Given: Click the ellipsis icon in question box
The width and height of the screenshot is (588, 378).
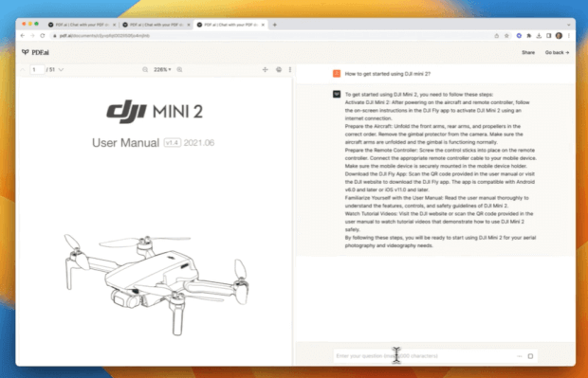Looking at the screenshot, I should 520,356.
